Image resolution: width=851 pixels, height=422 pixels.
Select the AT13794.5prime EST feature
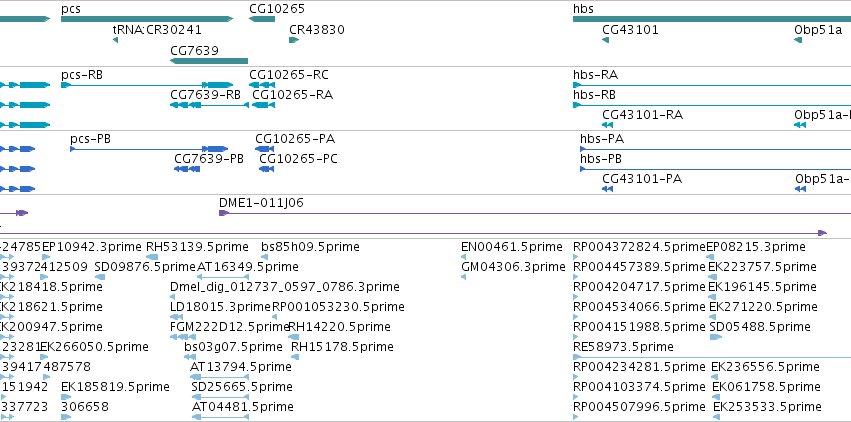coord(220,377)
